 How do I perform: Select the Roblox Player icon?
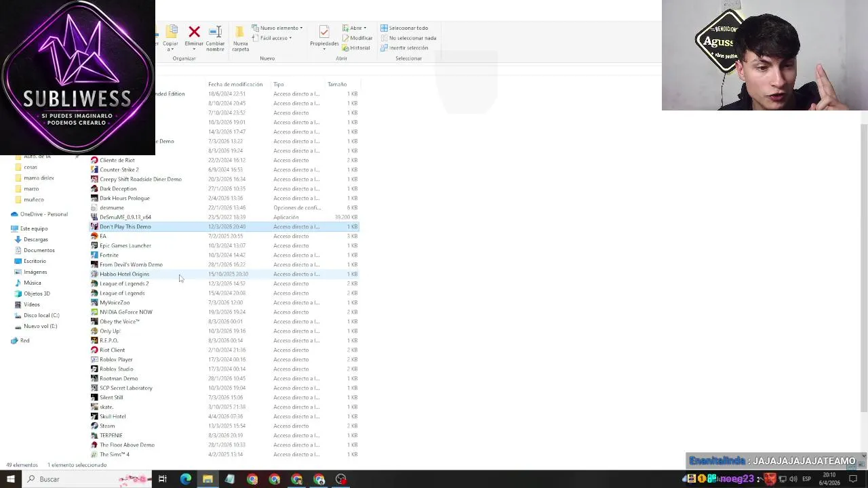pyautogui.click(x=94, y=359)
